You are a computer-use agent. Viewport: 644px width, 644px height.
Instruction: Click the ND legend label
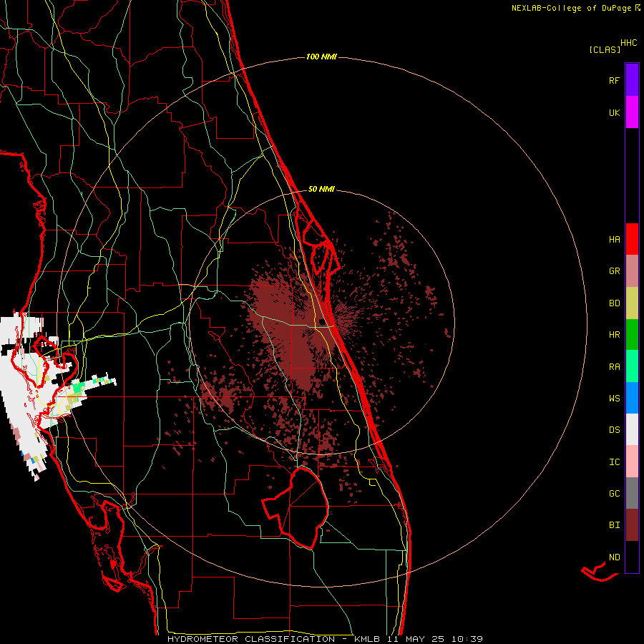click(614, 557)
